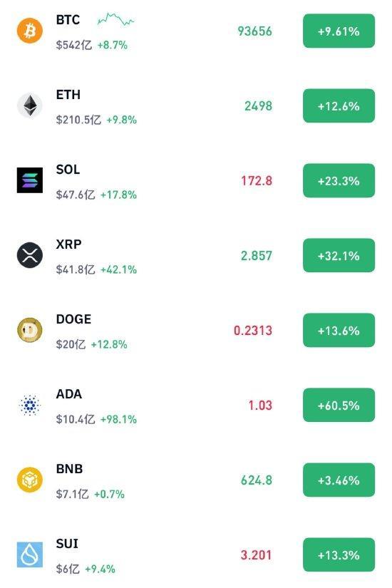Select the SUI ticker name

67,543
